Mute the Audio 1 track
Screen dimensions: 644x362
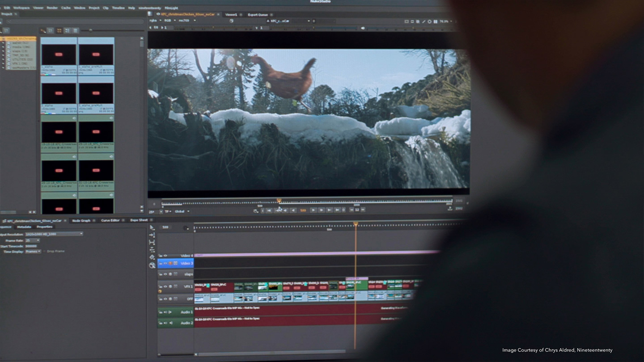[165, 312]
